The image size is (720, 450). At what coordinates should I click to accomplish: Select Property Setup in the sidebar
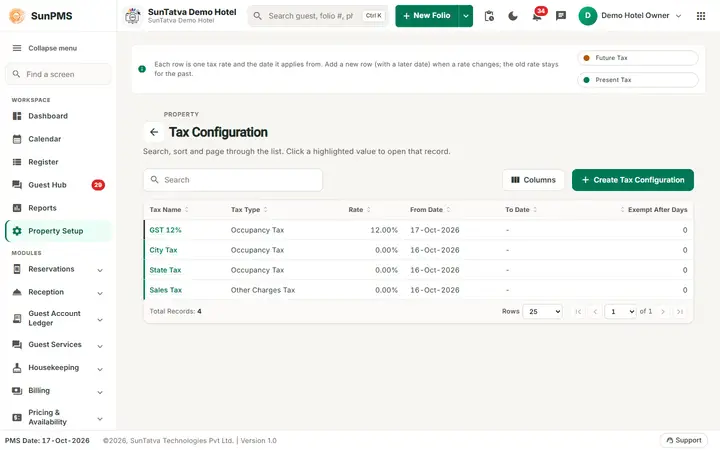(x=56, y=231)
